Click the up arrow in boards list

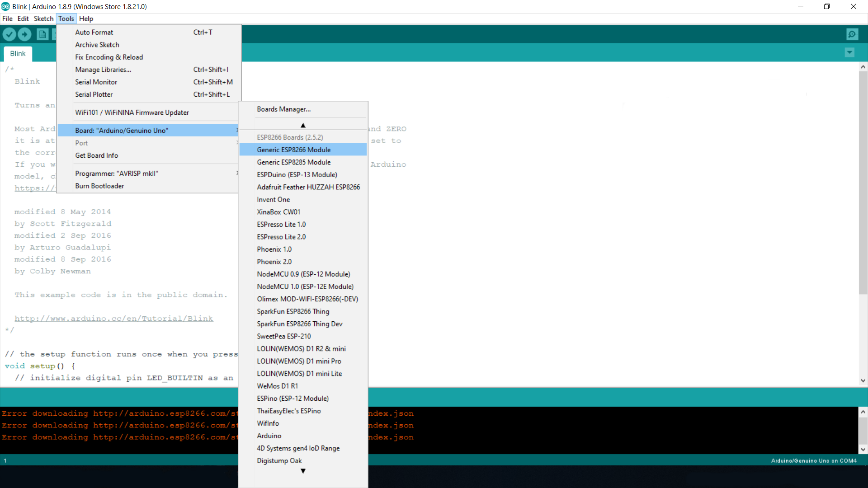pyautogui.click(x=303, y=125)
